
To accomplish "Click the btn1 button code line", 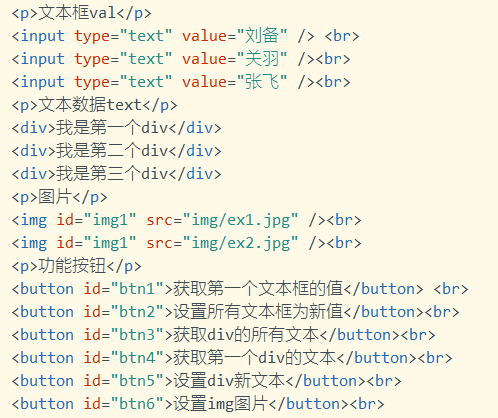I will coord(240,289).
